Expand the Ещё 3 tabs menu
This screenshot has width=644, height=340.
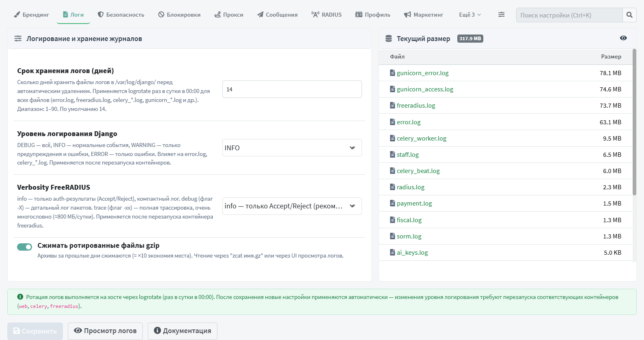click(x=470, y=15)
